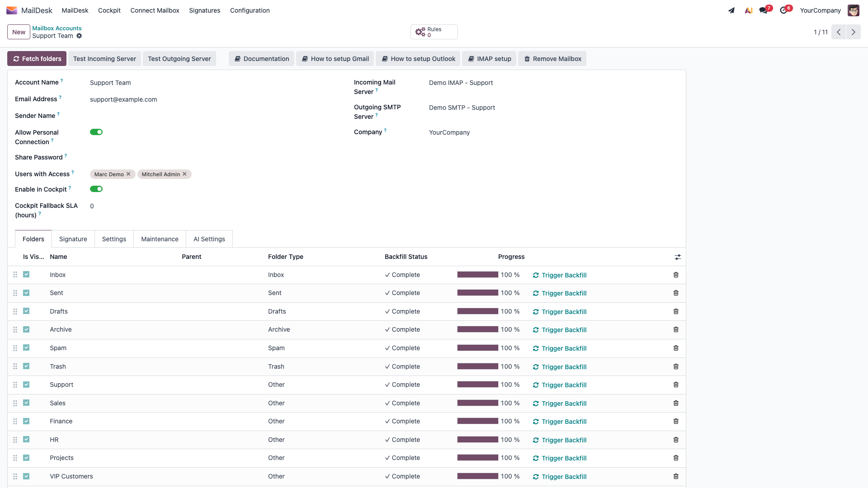Click Test Incoming Server button

tap(104, 59)
